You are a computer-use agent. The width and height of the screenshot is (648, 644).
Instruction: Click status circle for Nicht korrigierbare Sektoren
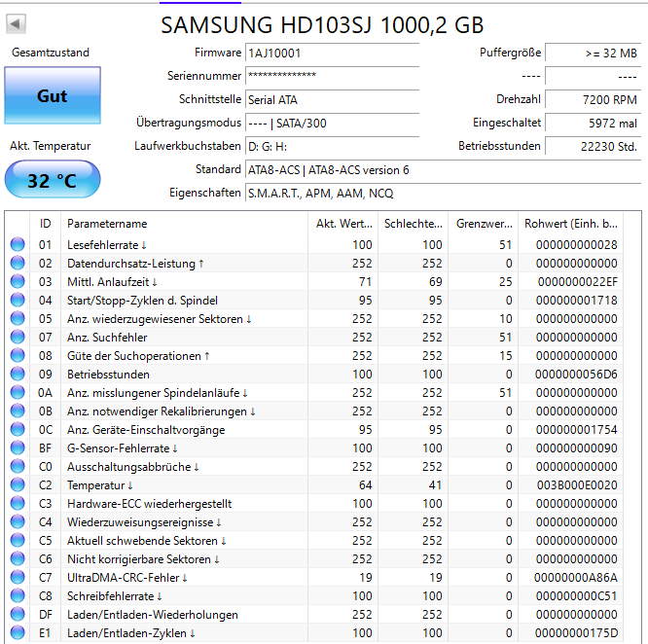point(18,559)
